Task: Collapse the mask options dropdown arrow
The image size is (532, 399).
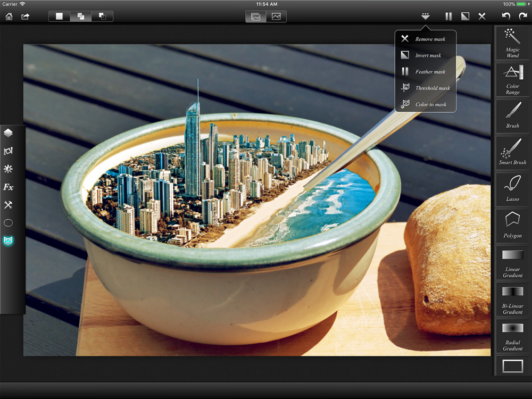Action: click(426, 16)
